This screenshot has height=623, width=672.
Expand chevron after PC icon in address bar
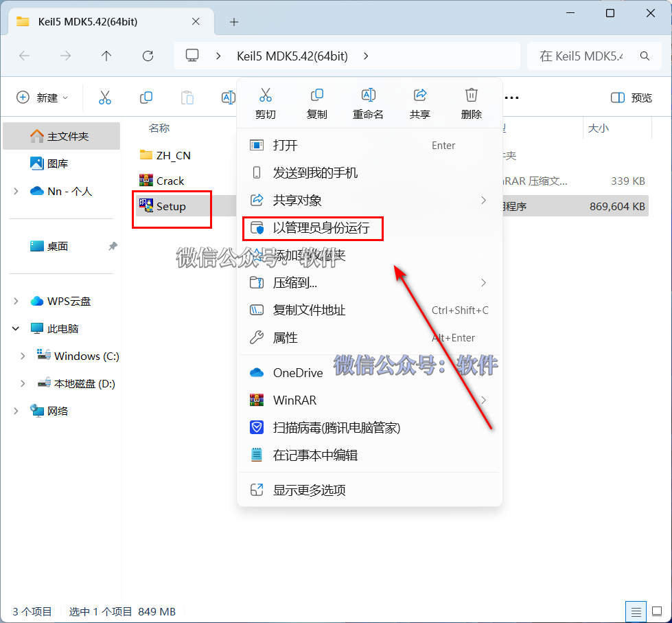pyautogui.click(x=218, y=56)
